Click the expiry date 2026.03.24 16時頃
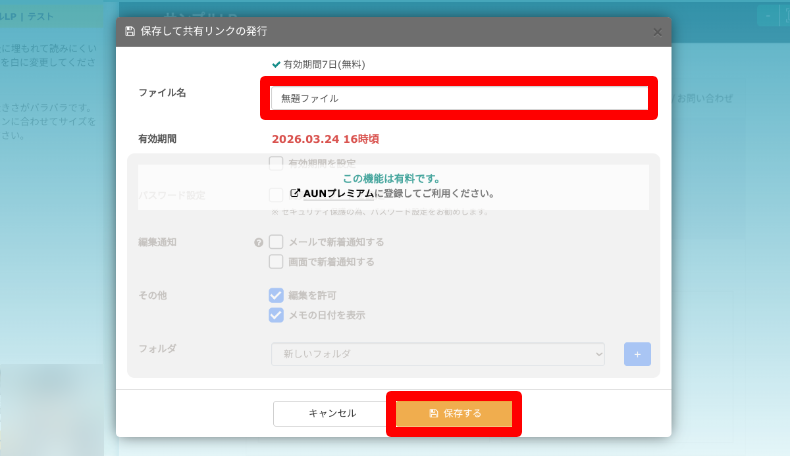This screenshot has width=790, height=456. pyautogui.click(x=325, y=139)
